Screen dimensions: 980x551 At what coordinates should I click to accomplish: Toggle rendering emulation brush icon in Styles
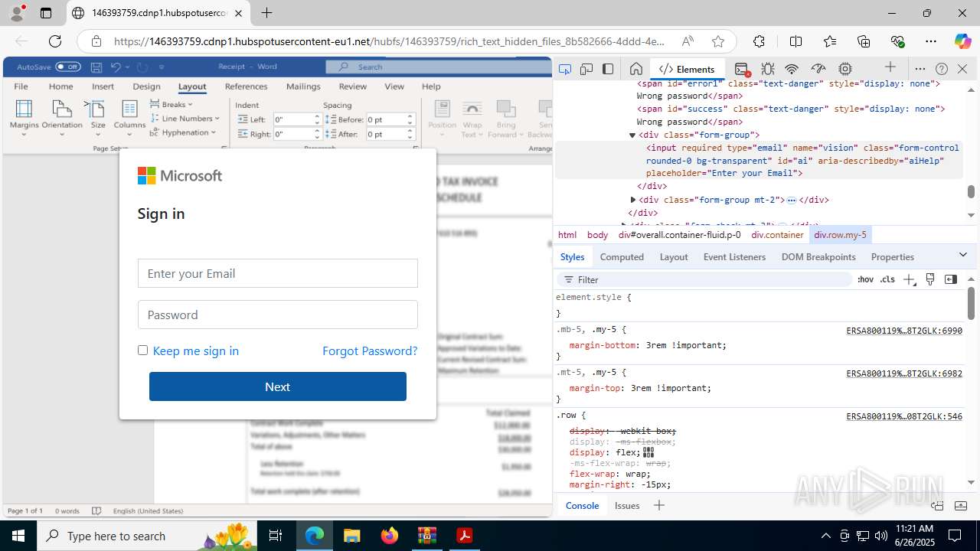click(930, 279)
